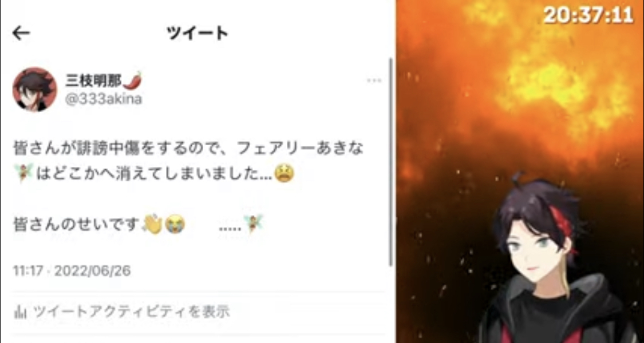This screenshot has height=343, width=644.
Task: Open the three-dot tweet options menu
Action: tap(374, 81)
